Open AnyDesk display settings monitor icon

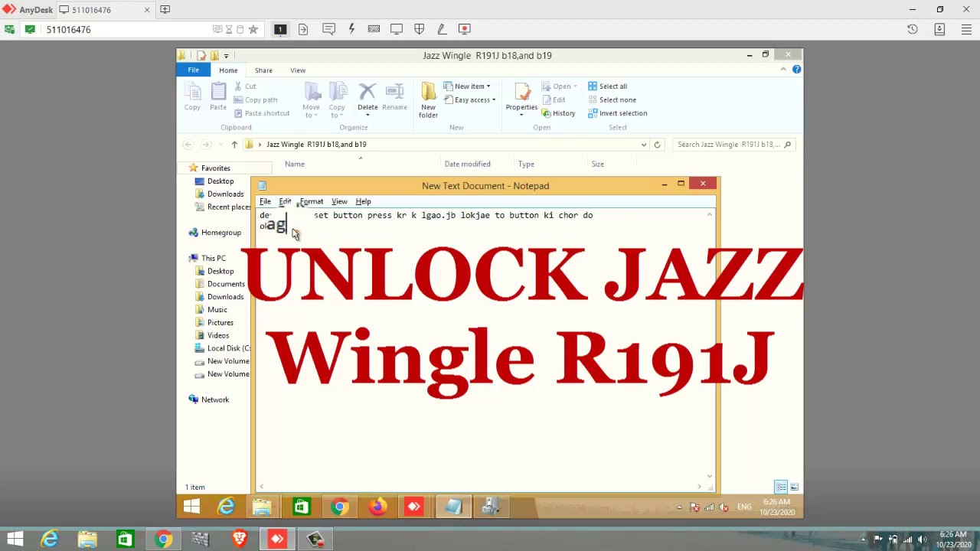point(397,29)
